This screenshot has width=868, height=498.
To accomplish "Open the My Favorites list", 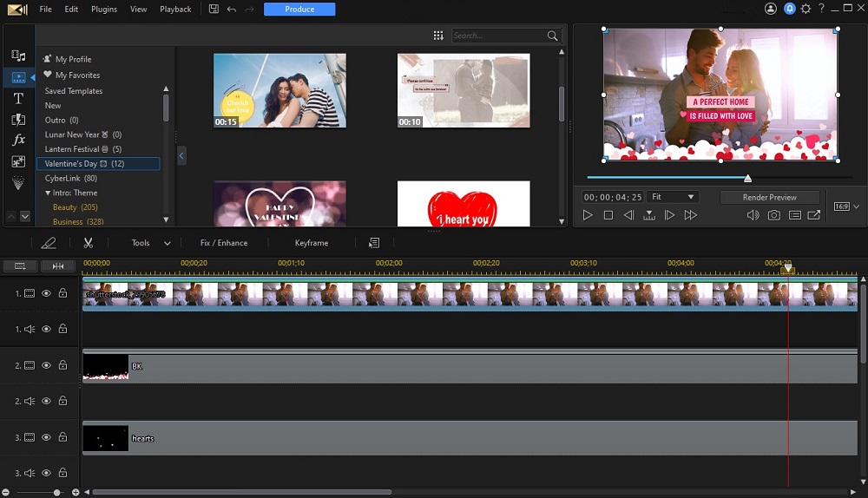I will point(72,75).
